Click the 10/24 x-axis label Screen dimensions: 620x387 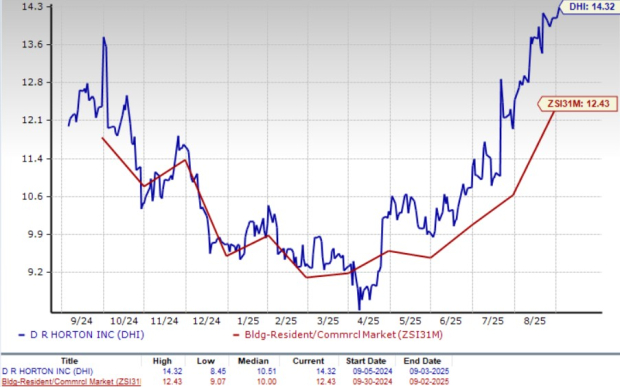pyautogui.click(x=125, y=321)
